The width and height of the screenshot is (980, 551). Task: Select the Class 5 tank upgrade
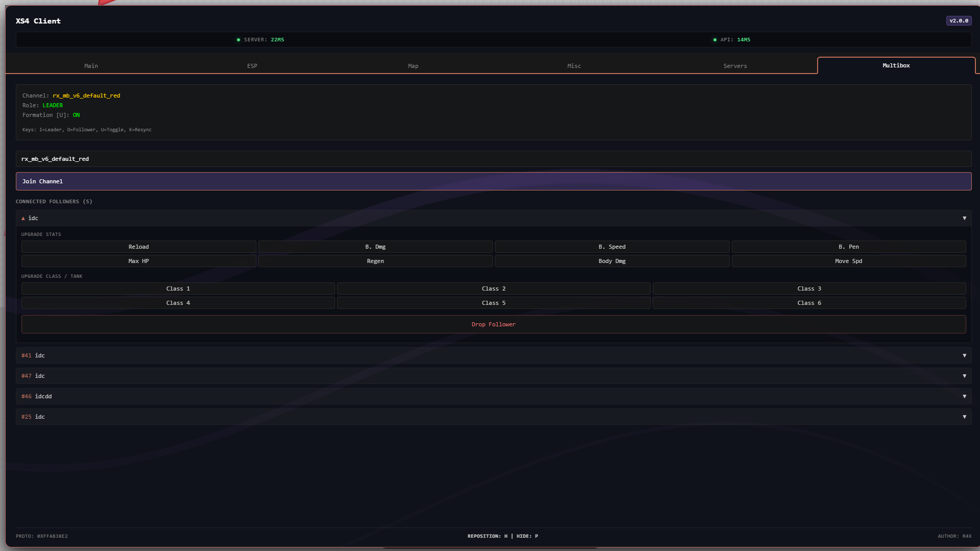click(493, 302)
